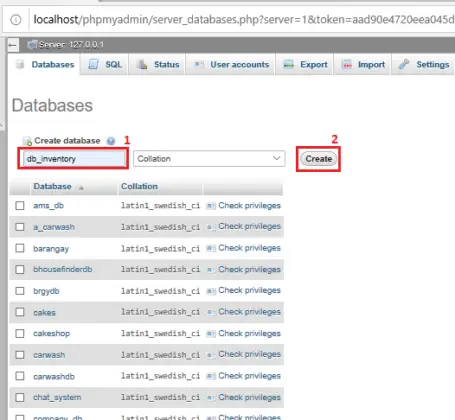The height and width of the screenshot is (420, 455).
Task: Sort by the Database column header
Action: (52, 186)
